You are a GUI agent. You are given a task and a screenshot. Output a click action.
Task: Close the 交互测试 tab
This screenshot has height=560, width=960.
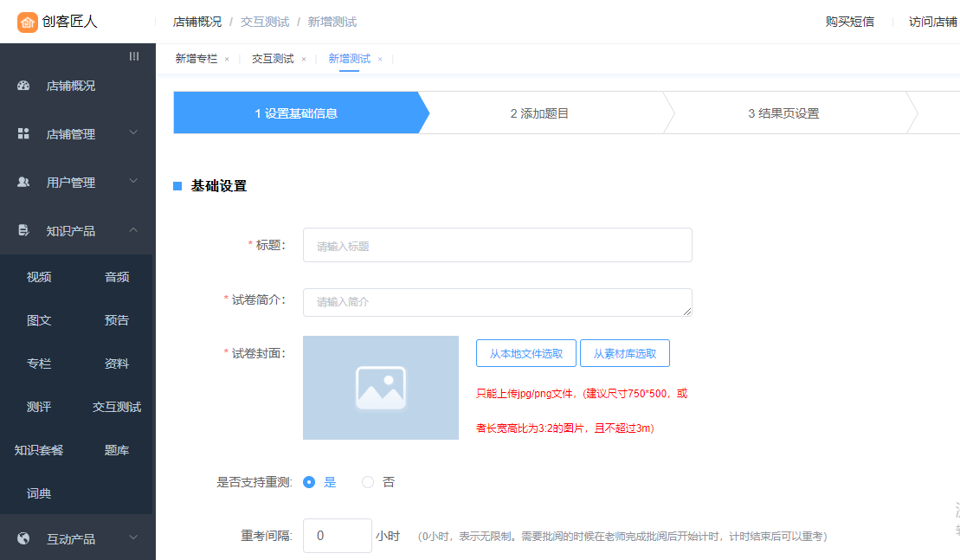click(x=304, y=60)
